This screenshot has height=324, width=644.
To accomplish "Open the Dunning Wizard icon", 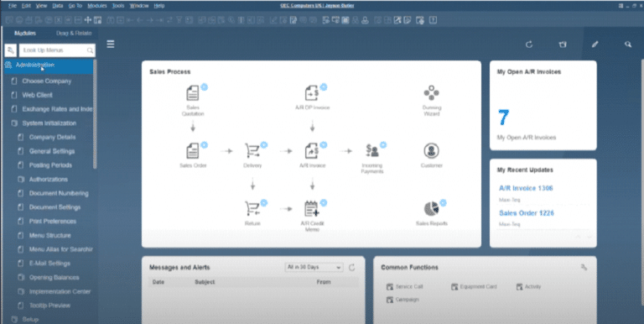I will (431, 93).
